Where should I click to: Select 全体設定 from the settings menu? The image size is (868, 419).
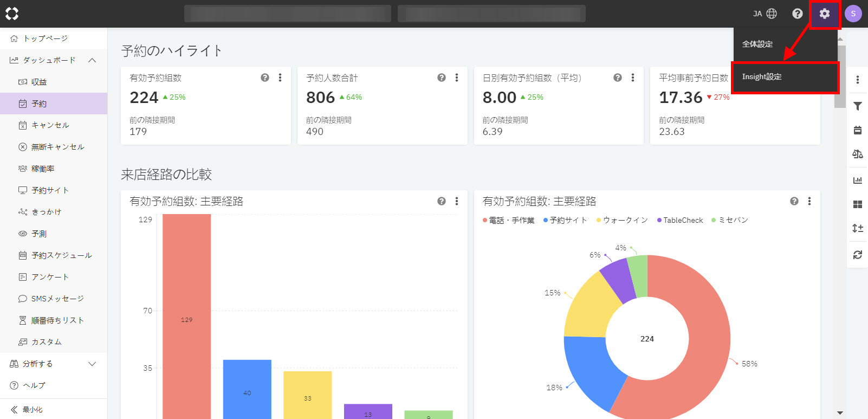coord(785,44)
